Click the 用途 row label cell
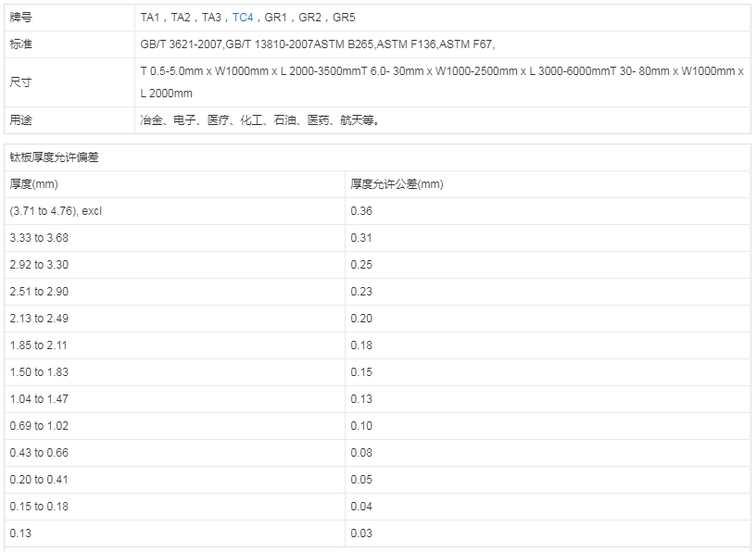 coord(20,120)
